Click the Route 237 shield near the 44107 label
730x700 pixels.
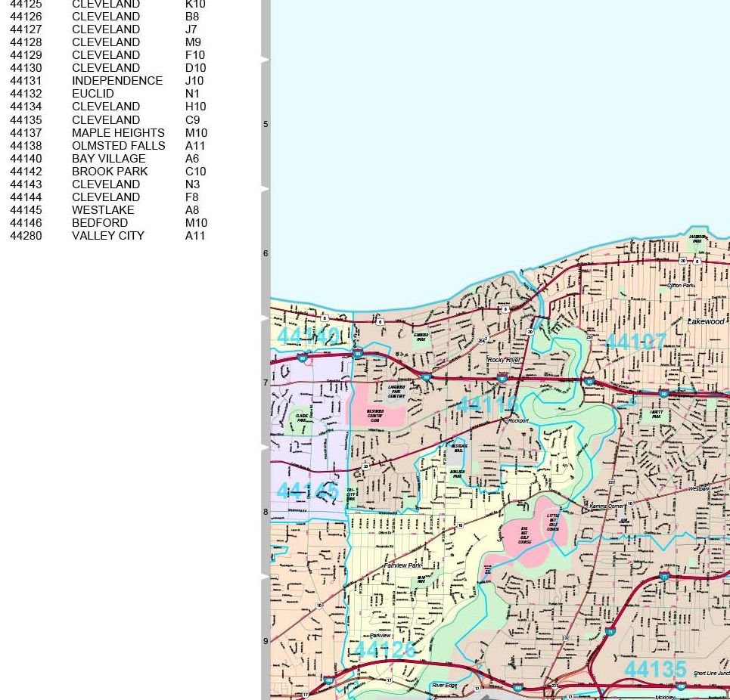pos(590,337)
